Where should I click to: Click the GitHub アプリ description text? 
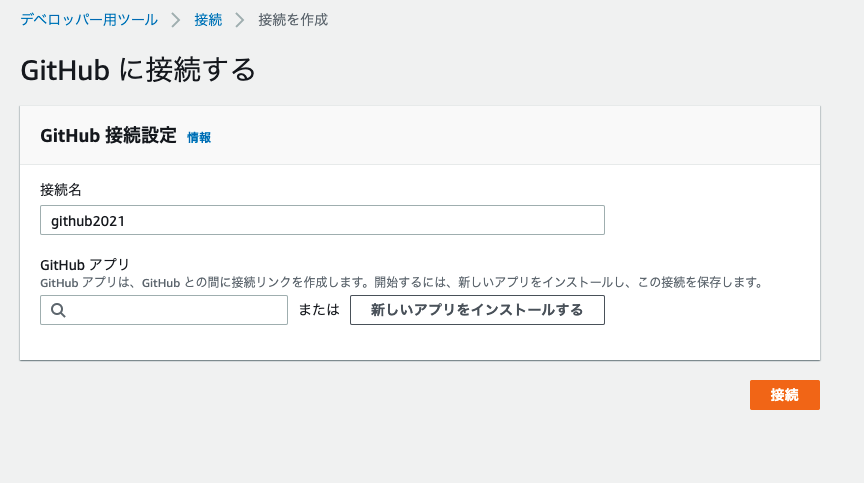coord(402,283)
